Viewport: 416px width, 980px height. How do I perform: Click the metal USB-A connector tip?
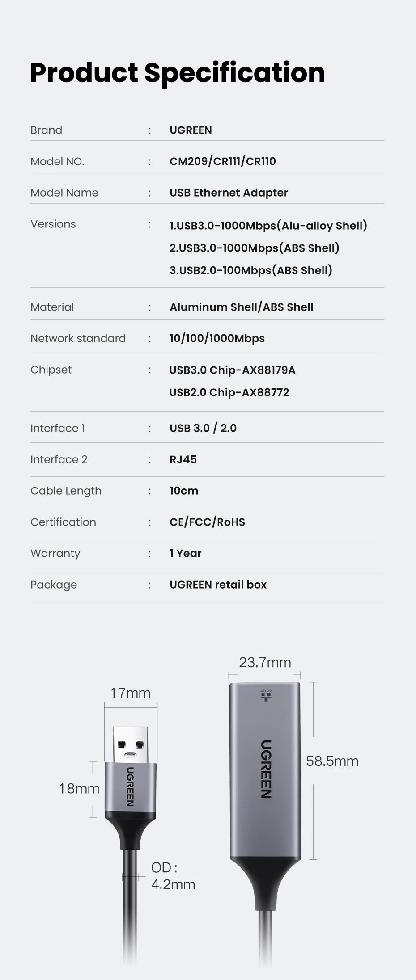[131, 744]
